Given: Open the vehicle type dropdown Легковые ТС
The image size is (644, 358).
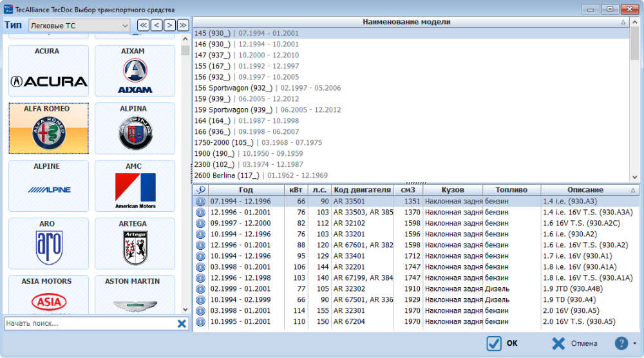Looking at the screenshot, I should [x=79, y=26].
